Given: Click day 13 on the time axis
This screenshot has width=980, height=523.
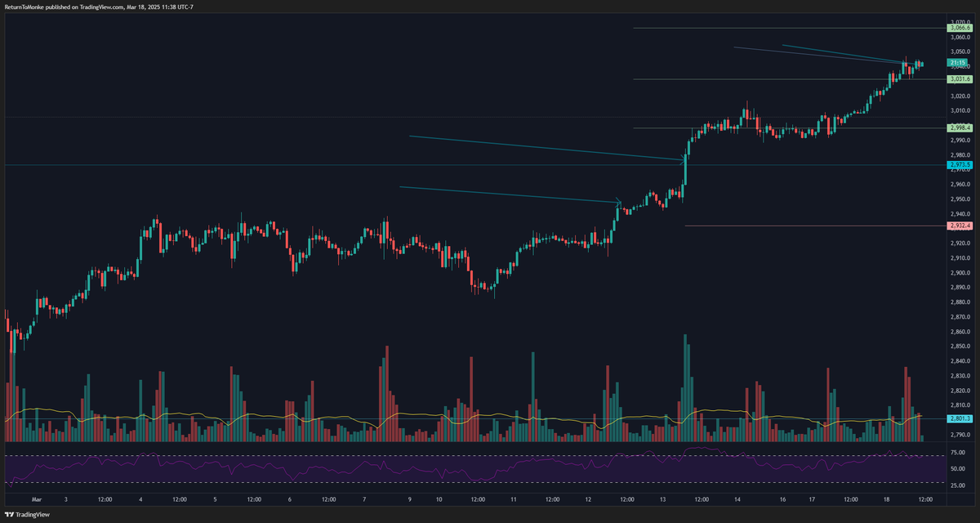Looking at the screenshot, I should click(x=663, y=498).
